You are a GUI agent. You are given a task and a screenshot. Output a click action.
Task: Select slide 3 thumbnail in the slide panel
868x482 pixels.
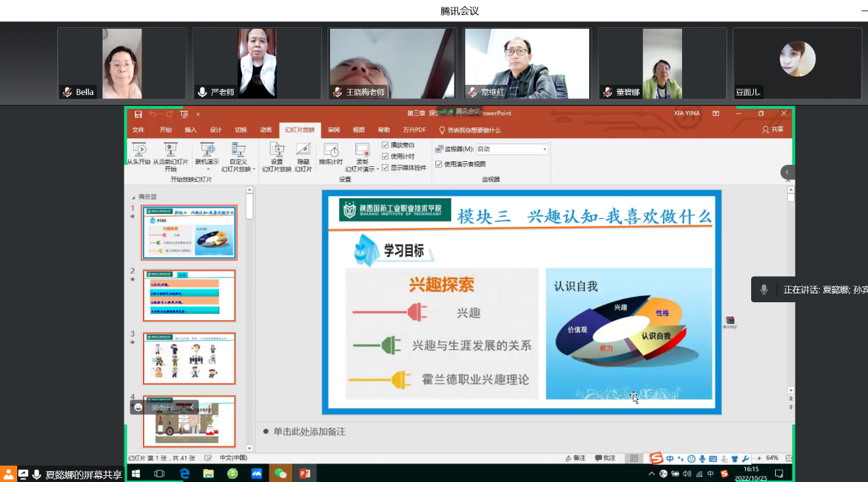[x=189, y=359]
